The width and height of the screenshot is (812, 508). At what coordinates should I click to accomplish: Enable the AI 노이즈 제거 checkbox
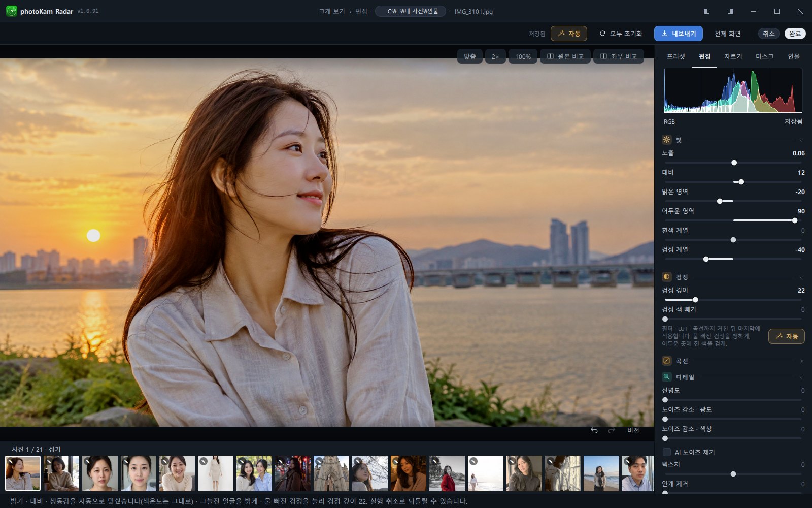(667, 452)
